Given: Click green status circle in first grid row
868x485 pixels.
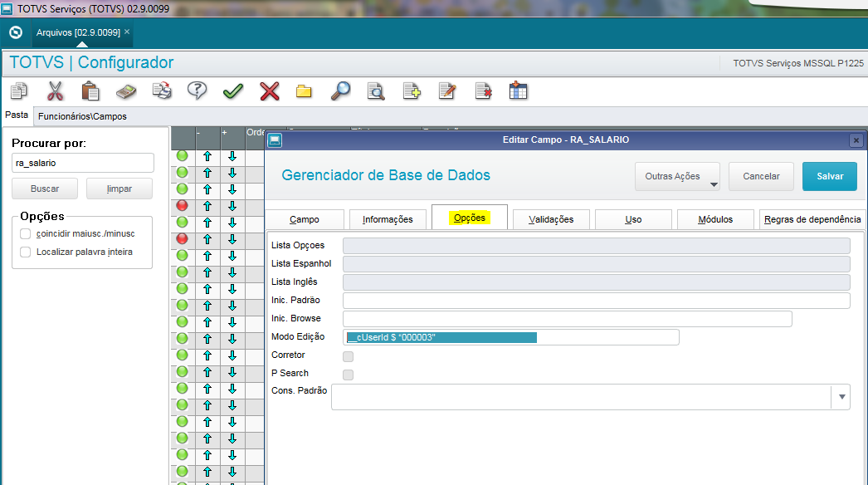Looking at the screenshot, I should coord(182,156).
